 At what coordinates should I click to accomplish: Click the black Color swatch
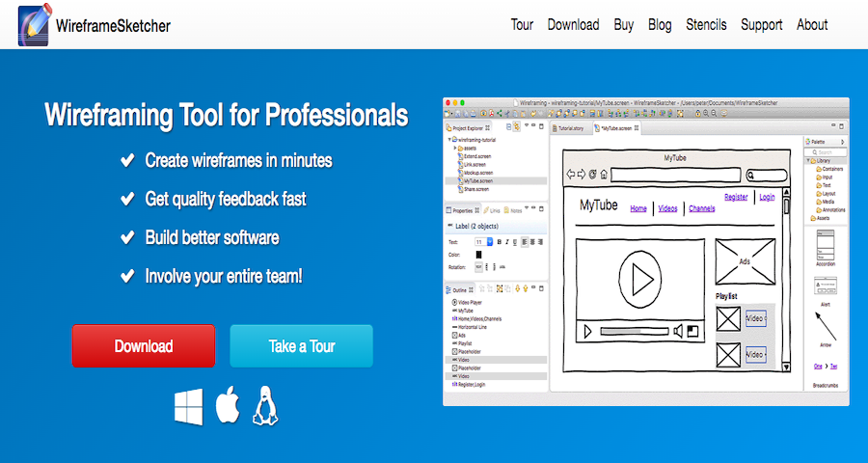[478, 255]
